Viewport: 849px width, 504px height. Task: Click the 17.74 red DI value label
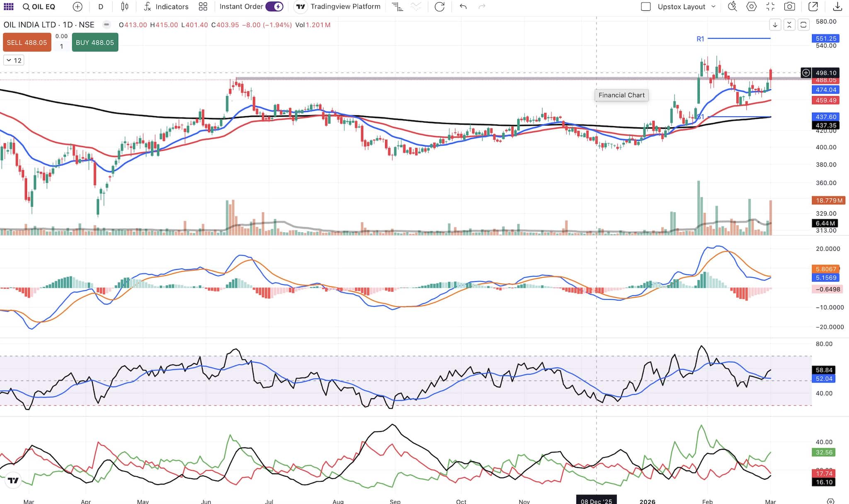point(824,473)
